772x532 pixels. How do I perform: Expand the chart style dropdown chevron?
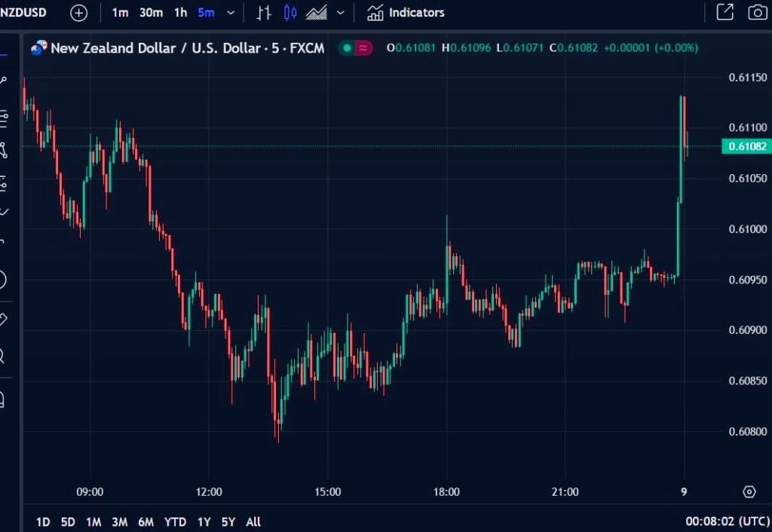pos(341,13)
